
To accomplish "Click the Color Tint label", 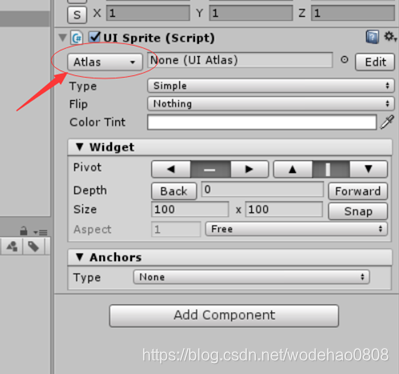I will tap(97, 122).
